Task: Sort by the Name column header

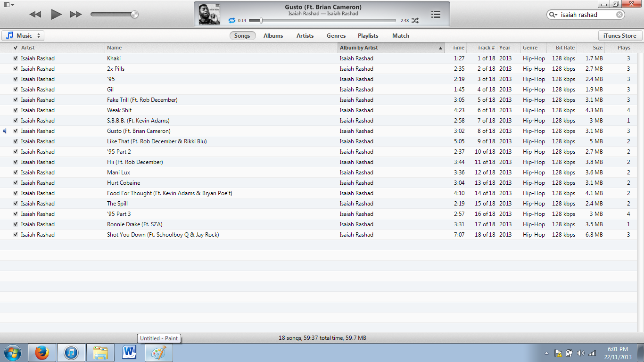Action: (x=221, y=48)
